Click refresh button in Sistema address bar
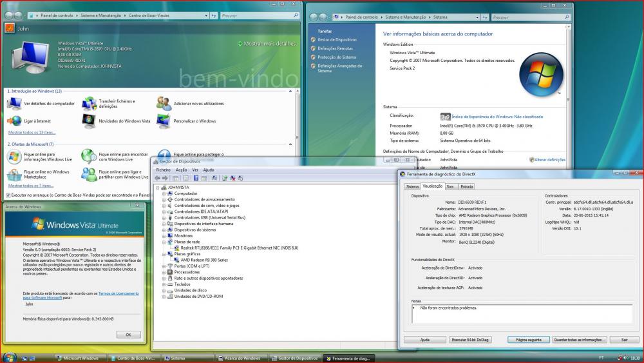This screenshot has width=644, height=363. point(485,17)
